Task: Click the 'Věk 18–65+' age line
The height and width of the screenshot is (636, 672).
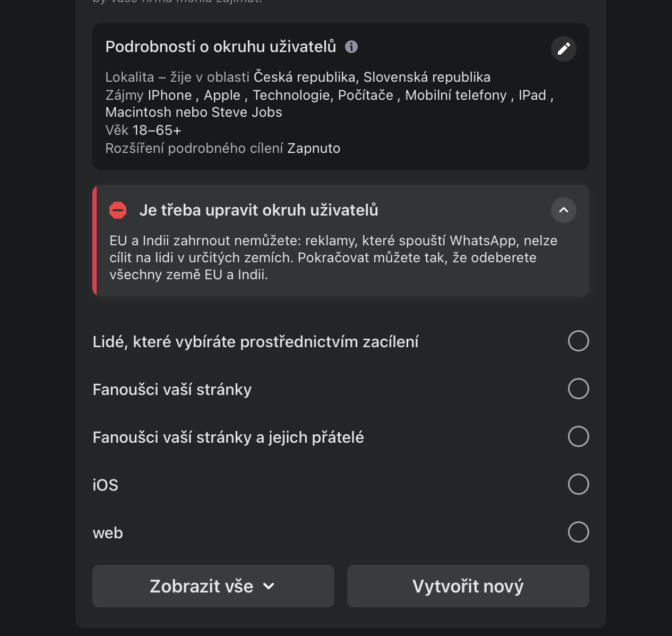Action: 143,130
